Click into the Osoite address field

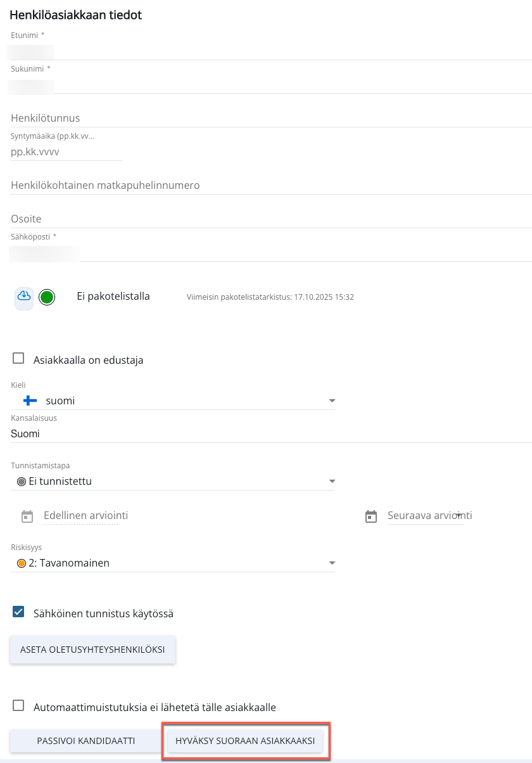(253, 219)
